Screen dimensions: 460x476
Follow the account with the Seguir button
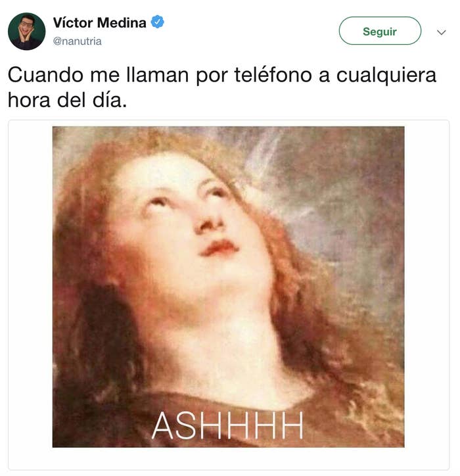380,31
